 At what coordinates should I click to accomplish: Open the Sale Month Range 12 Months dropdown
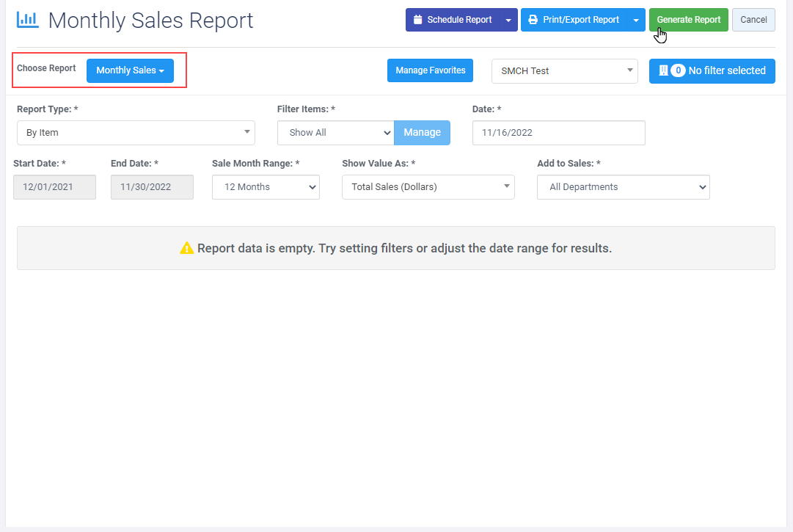coord(266,187)
